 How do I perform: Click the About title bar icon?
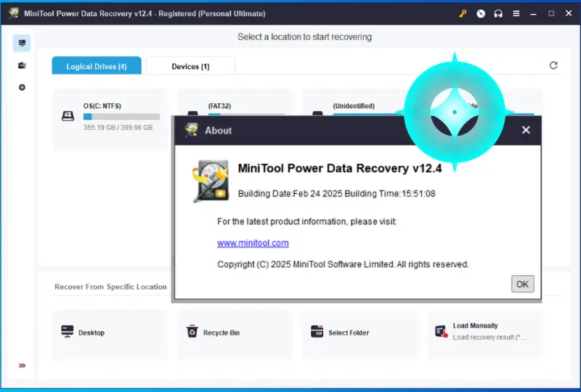192,130
